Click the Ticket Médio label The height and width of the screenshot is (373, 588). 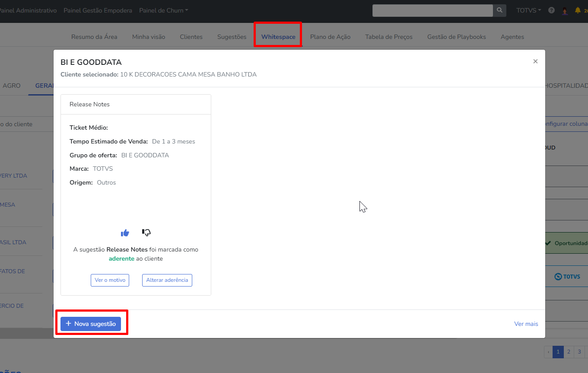(x=89, y=128)
